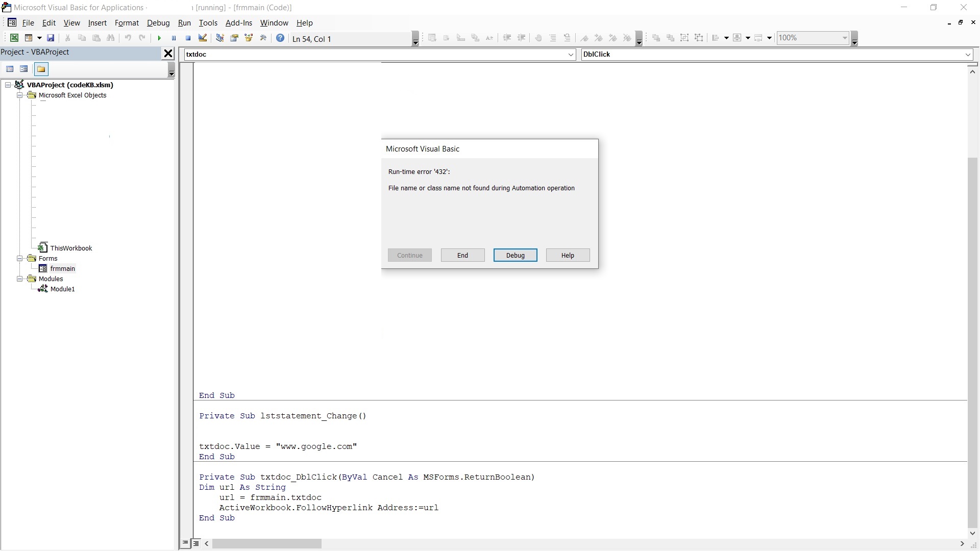Viewport: 980px width, 551px height.
Task: Click the End button in error dialog
Action: pos(462,255)
